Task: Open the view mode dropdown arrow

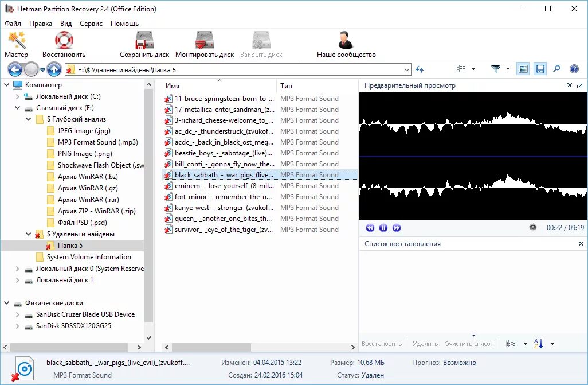Action: click(x=473, y=69)
